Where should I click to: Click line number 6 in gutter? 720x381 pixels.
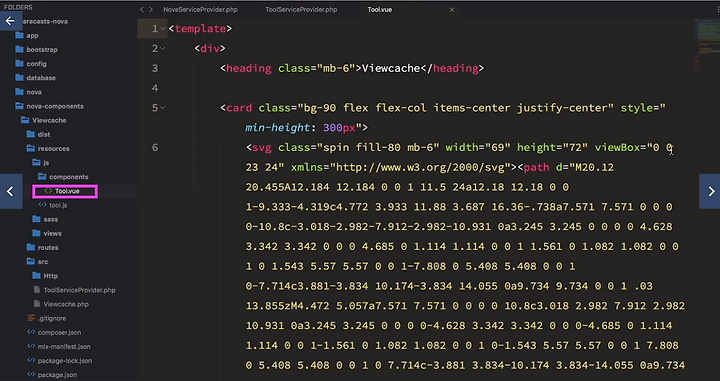[155, 147]
